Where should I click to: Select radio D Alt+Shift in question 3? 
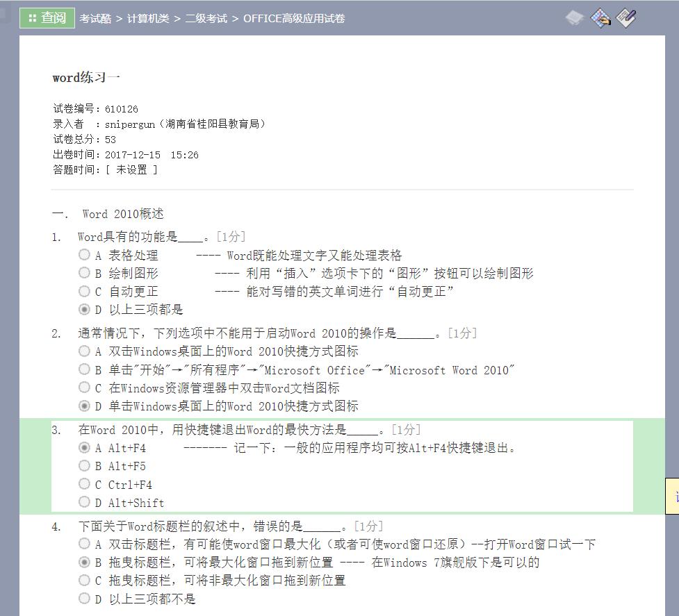coord(84,502)
